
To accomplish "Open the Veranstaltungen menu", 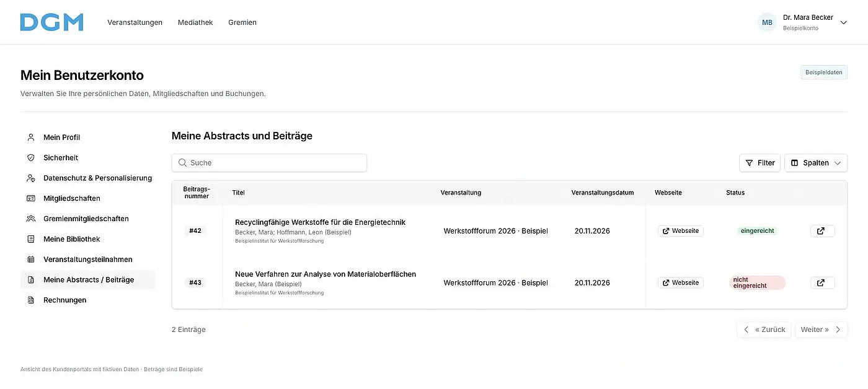I will (135, 22).
